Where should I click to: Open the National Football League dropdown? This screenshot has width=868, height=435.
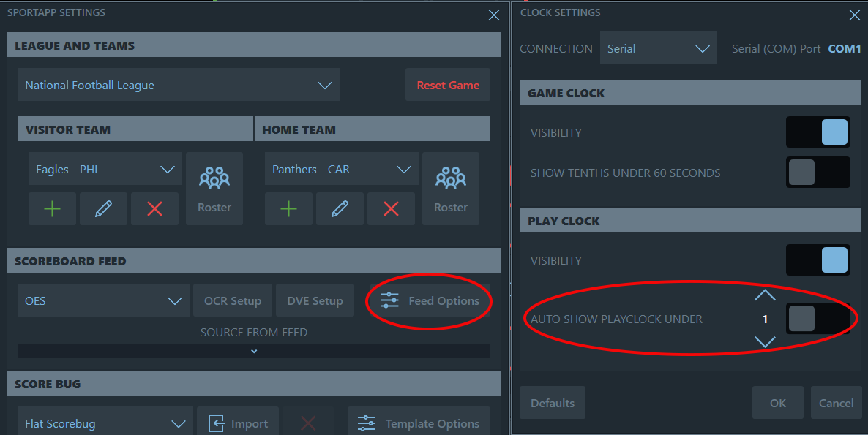coord(179,85)
